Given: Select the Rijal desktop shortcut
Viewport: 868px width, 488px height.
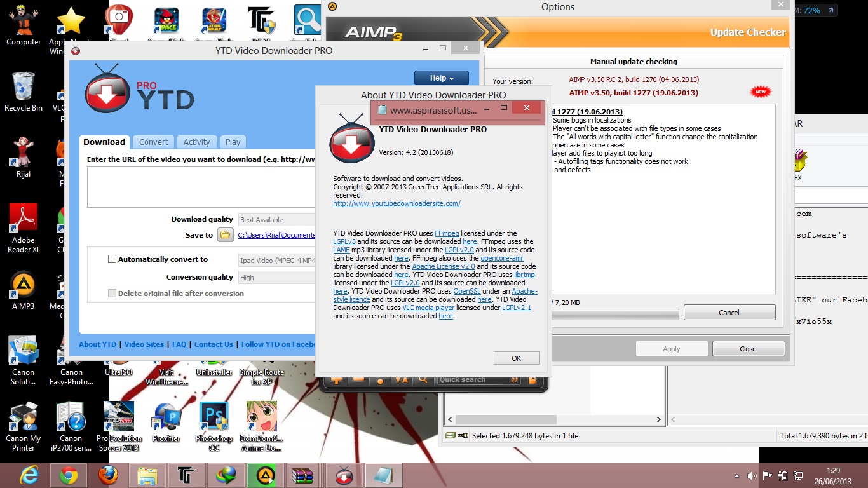Looking at the screenshot, I should [x=24, y=158].
